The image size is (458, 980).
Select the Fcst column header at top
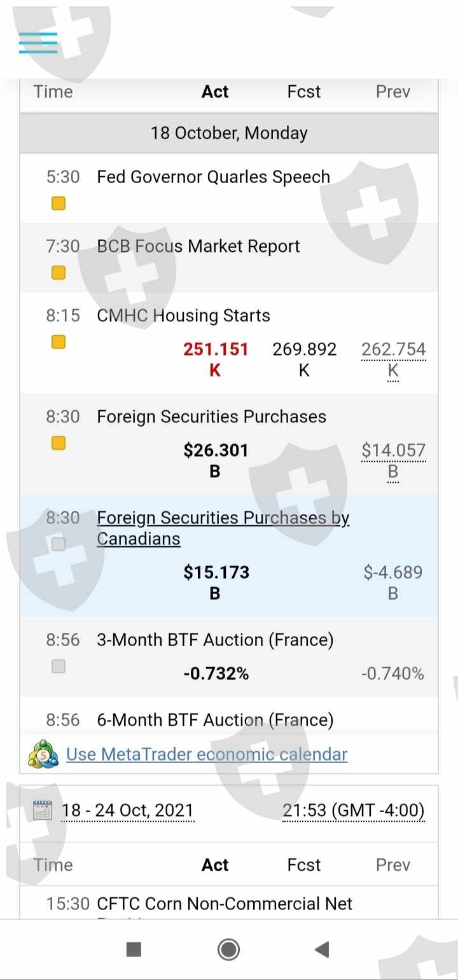pyautogui.click(x=304, y=92)
